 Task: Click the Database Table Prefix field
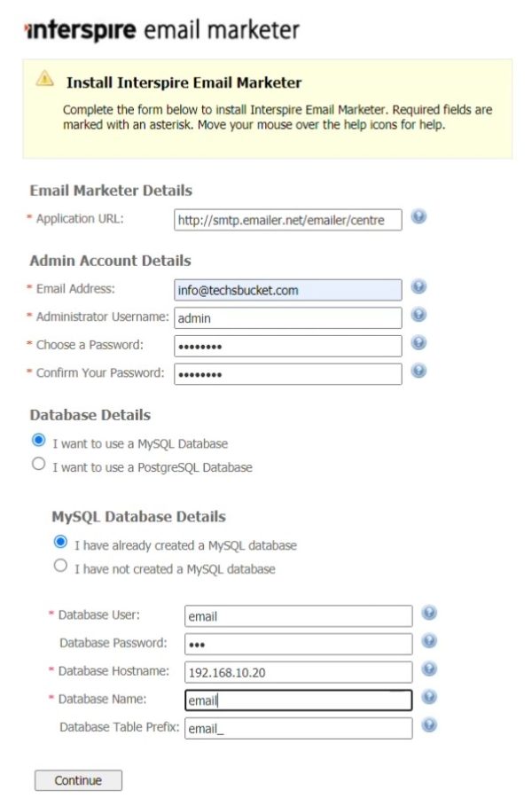(x=299, y=728)
